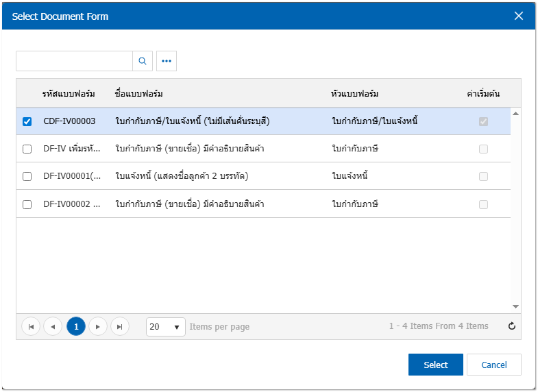Screen dimensions: 538x392
Task: Go to next page arrow
Action: [x=98, y=327]
